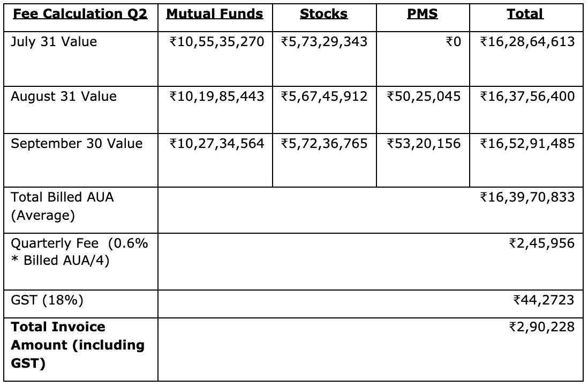The image size is (588, 386).
Task: Click the September 30 Value row label
Action: coord(77,144)
